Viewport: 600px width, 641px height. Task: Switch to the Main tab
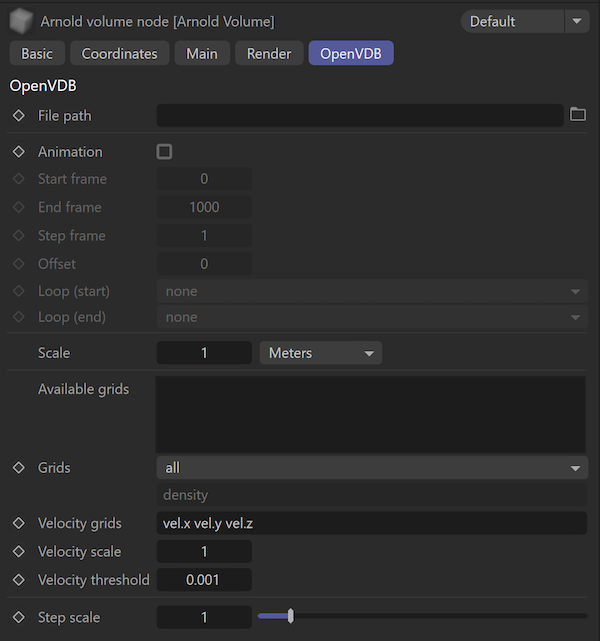(202, 53)
